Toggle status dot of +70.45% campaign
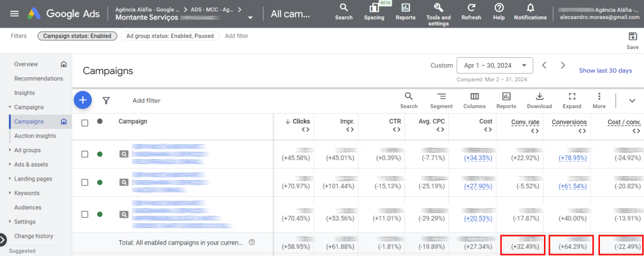 (100, 214)
